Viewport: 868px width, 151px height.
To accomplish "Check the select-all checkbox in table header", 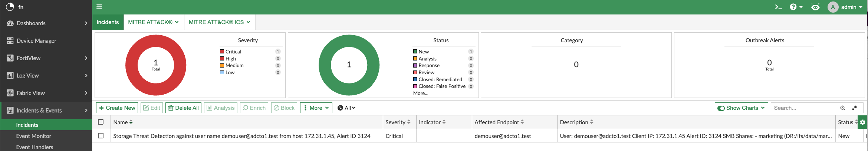I will tap(101, 122).
